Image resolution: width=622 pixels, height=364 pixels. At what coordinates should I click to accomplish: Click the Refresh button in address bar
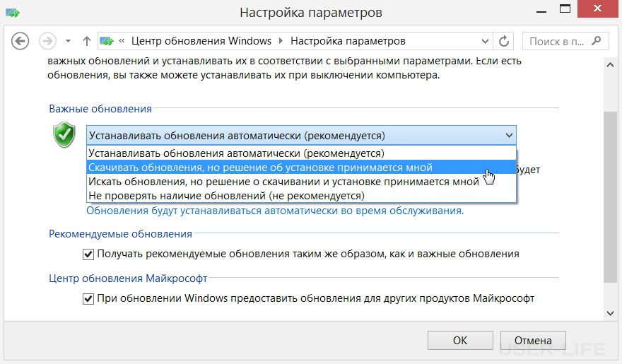point(504,41)
